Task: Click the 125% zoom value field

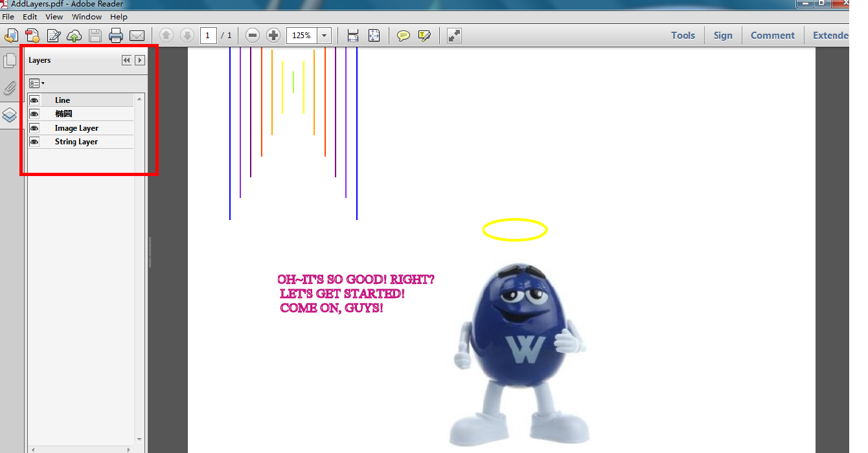Action: (302, 36)
